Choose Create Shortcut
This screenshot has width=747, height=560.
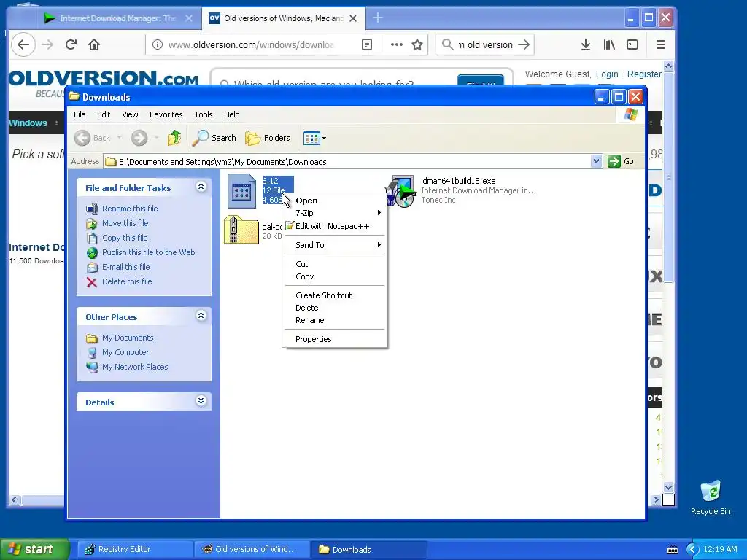click(x=334, y=295)
